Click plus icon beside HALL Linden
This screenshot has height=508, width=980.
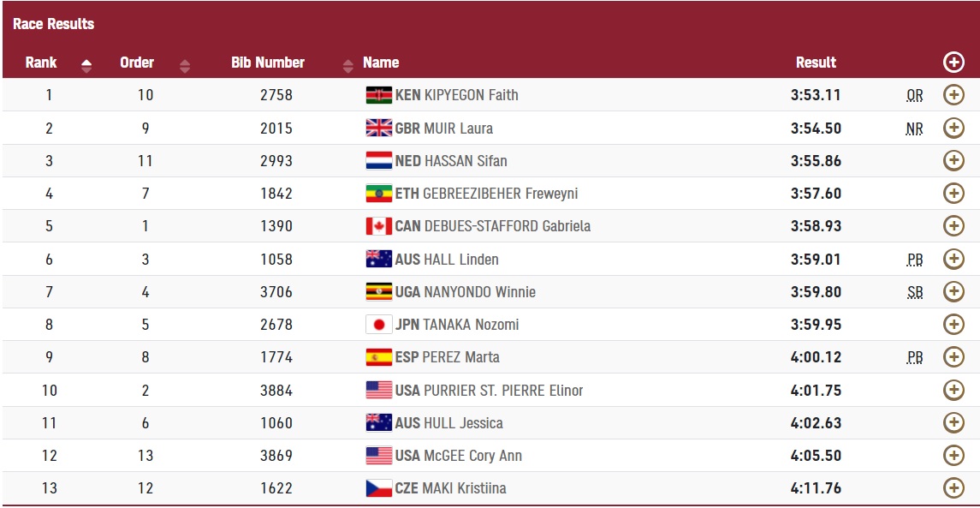[953, 259]
